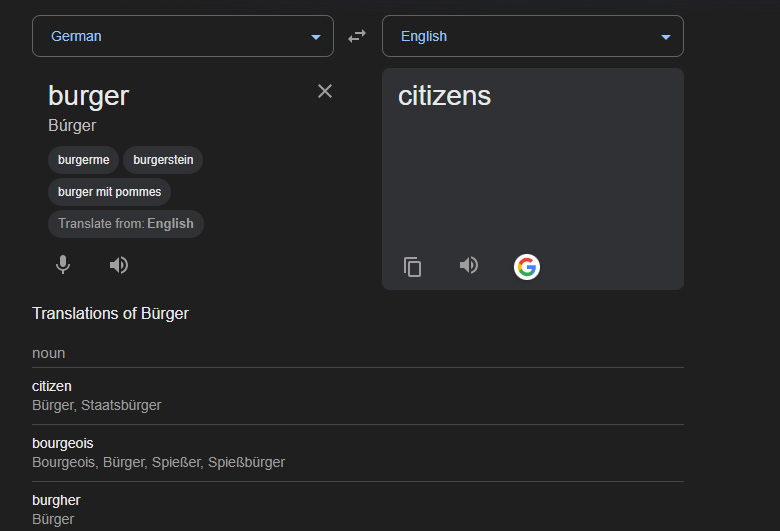Click the Translations of Bürger heading

[110, 314]
